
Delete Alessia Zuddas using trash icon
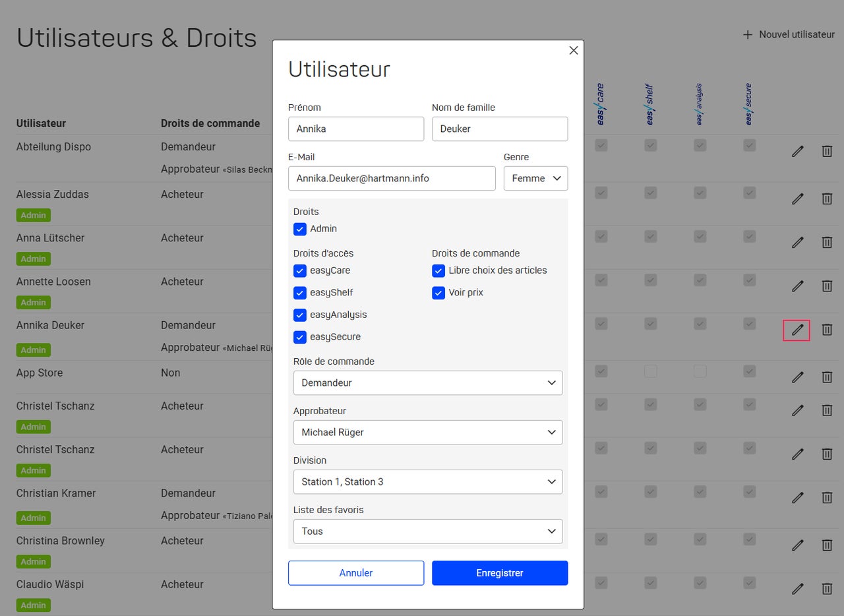coord(827,199)
